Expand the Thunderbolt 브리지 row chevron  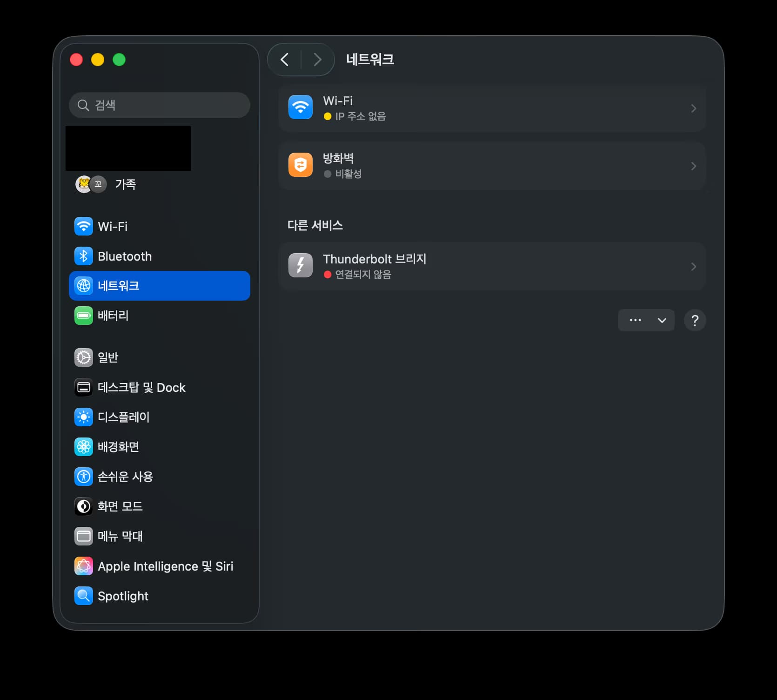click(x=693, y=267)
